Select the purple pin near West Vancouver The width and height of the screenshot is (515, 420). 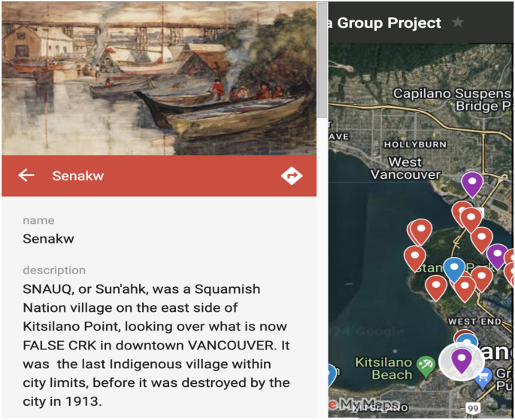[x=472, y=185]
